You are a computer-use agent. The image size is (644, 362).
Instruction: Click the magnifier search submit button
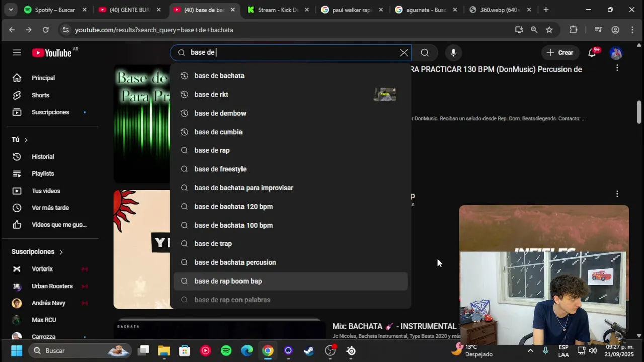(x=425, y=52)
